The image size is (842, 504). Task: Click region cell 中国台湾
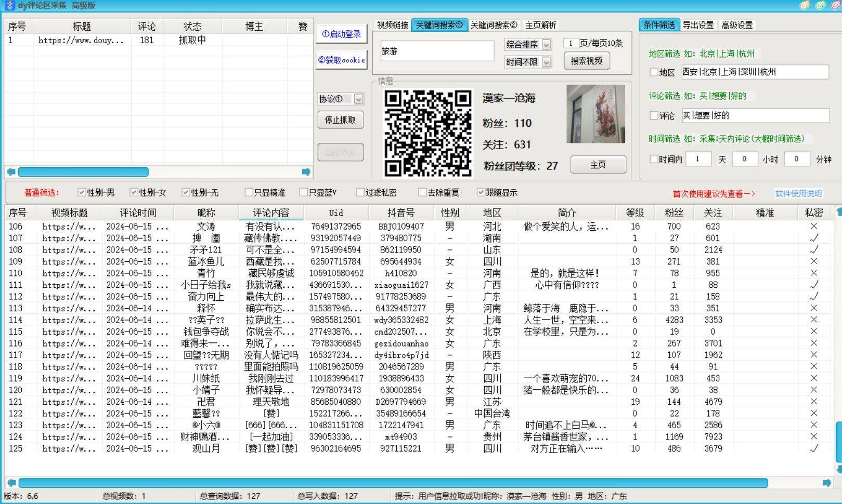click(x=492, y=414)
